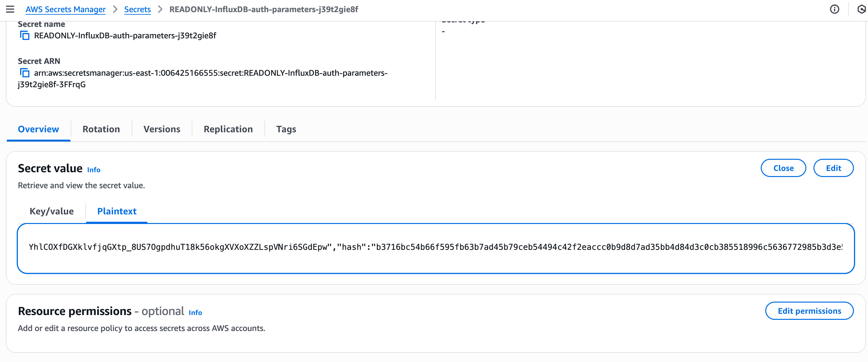Edit the secret value
Viewport: 868px width, 362px height.
[833, 168]
